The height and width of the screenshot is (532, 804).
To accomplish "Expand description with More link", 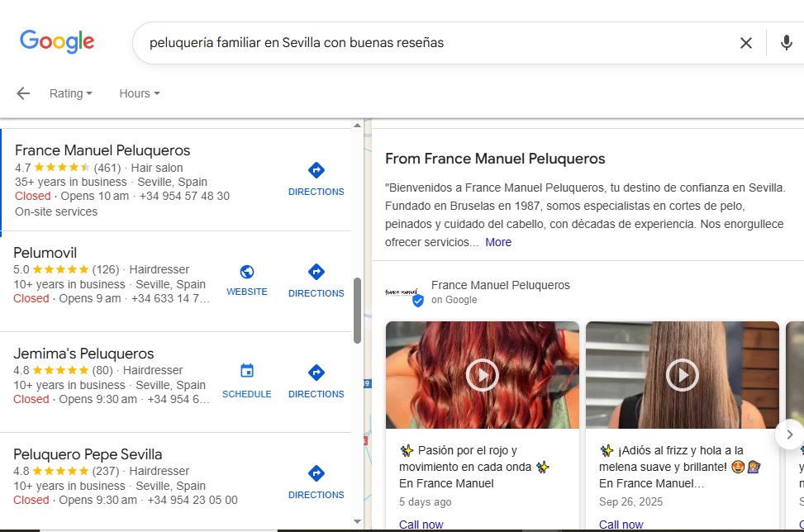I will [498, 242].
